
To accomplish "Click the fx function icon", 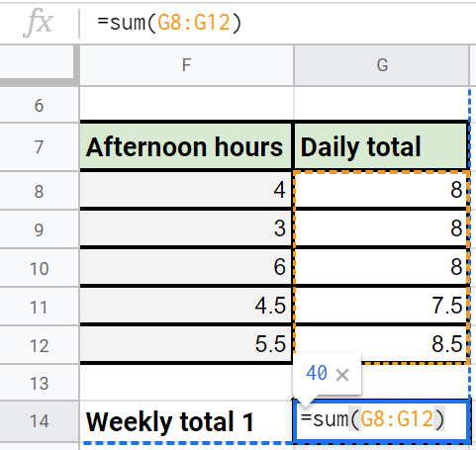I will point(38,23).
